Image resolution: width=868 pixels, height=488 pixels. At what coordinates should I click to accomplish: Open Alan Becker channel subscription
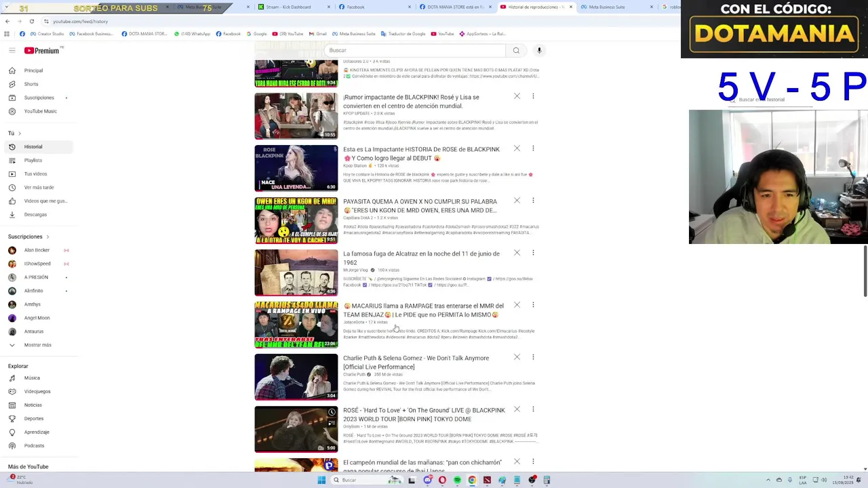37,250
